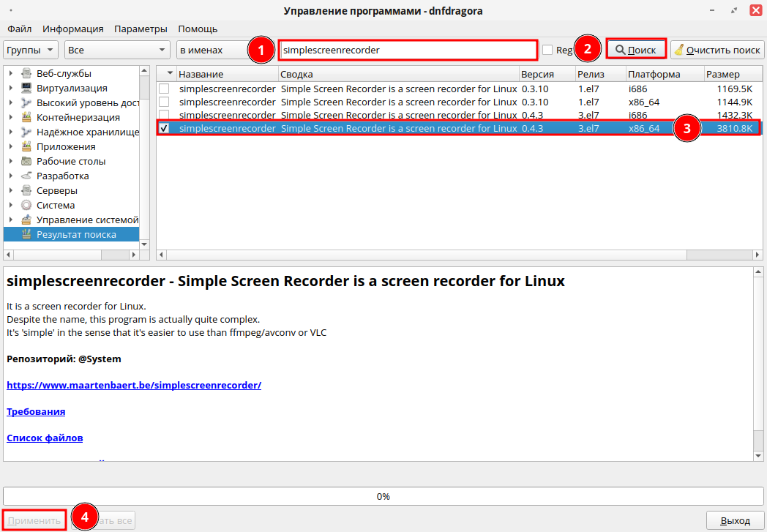Open the Параметры menu

[141, 29]
